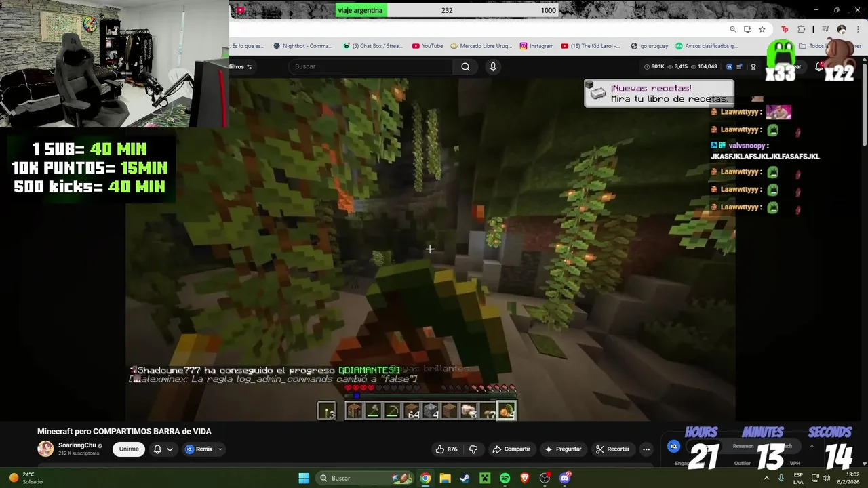Screen dimensions: 868x488
Task: Click the IQ extension icon near timer
Action: 673,446
